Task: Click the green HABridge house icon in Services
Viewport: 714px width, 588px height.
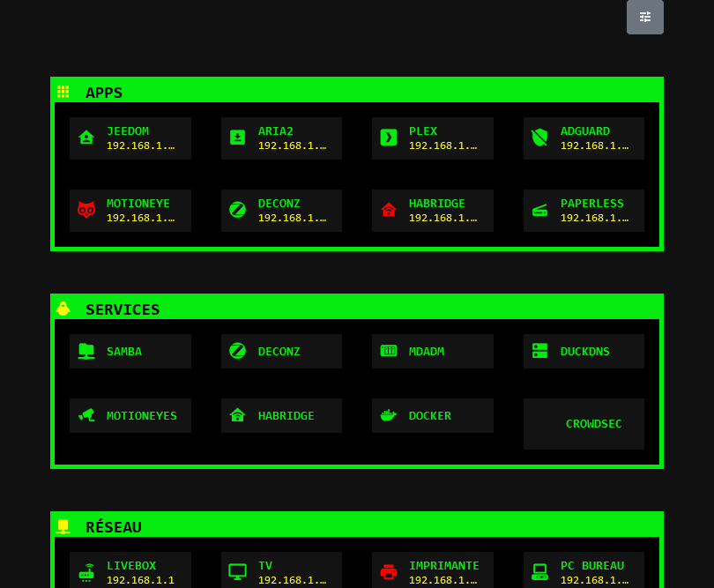Action: [237, 415]
